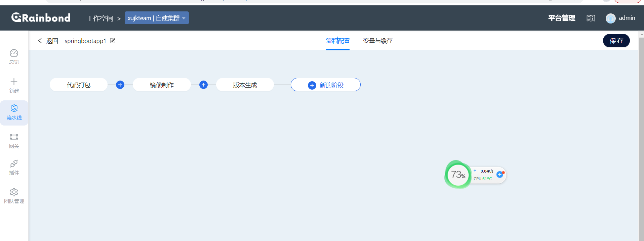Click the blue plus on monitor widget
This screenshot has width=644, height=241.
[499, 175]
